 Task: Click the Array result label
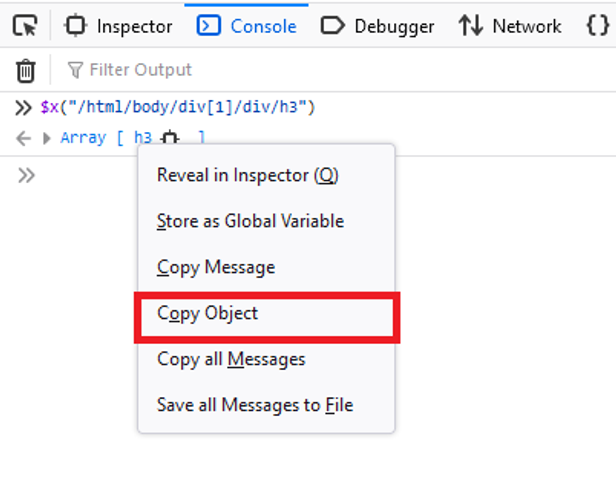tap(83, 138)
